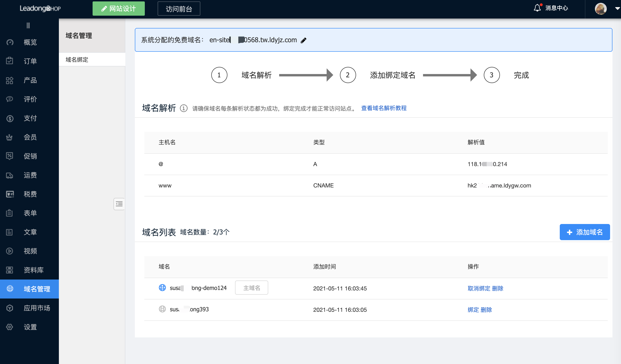The image size is (621, 364).
Task: Open the 会员 members sidebar icon
Action: pos(9,137)
